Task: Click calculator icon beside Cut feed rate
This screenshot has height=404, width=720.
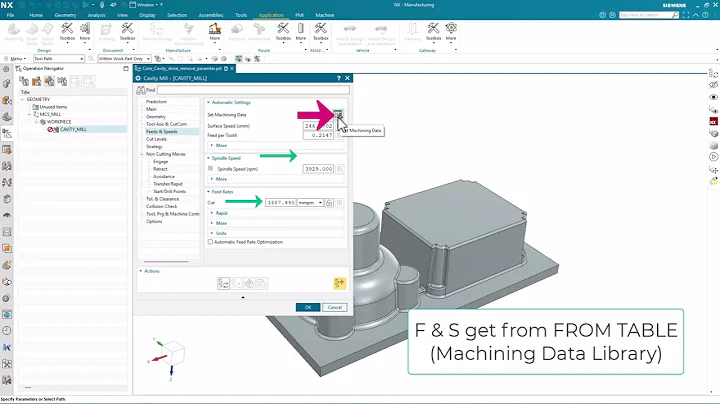Action: click(x=339, y=202)
